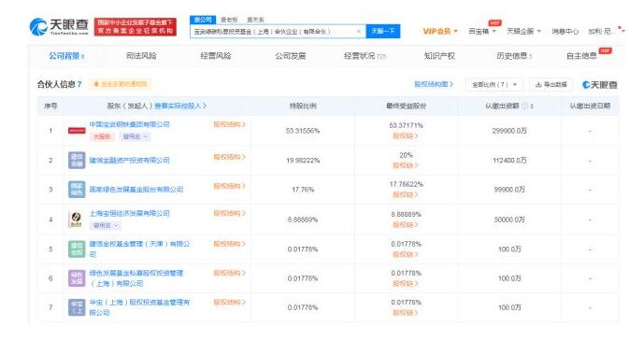Open company link 绿色发展基金私募股权投资管理(上海)有限公司

point(136,277)
